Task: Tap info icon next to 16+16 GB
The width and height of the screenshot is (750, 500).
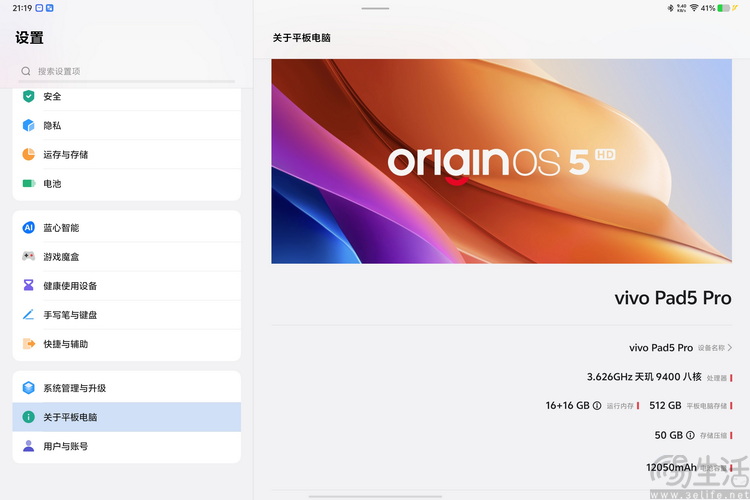Action: [597, 406]
